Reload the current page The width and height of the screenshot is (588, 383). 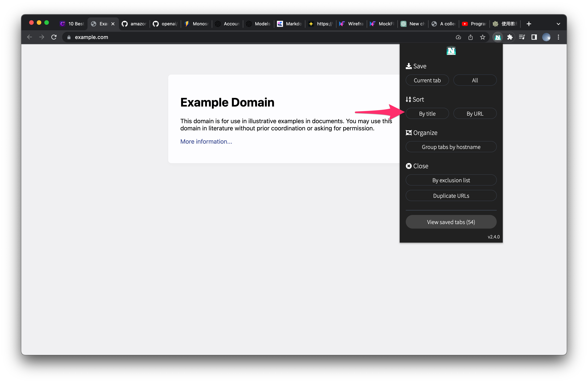[54, 37]
